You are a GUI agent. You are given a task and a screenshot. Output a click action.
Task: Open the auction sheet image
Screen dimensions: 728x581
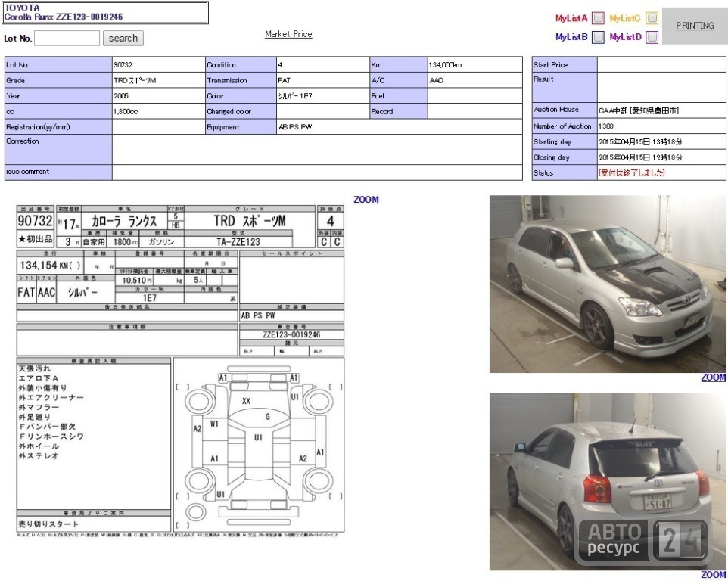tap(180, 371)
